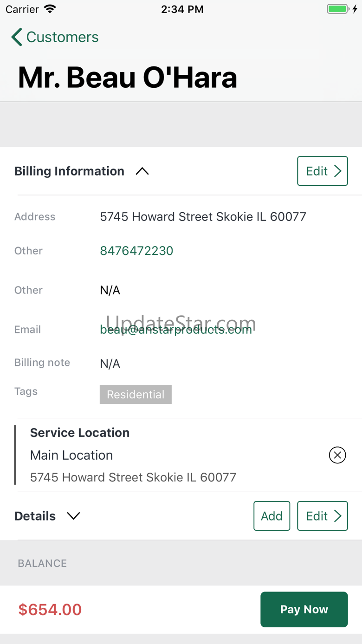
Task: Go back to Customers list
Action: (x=55, y=37)
